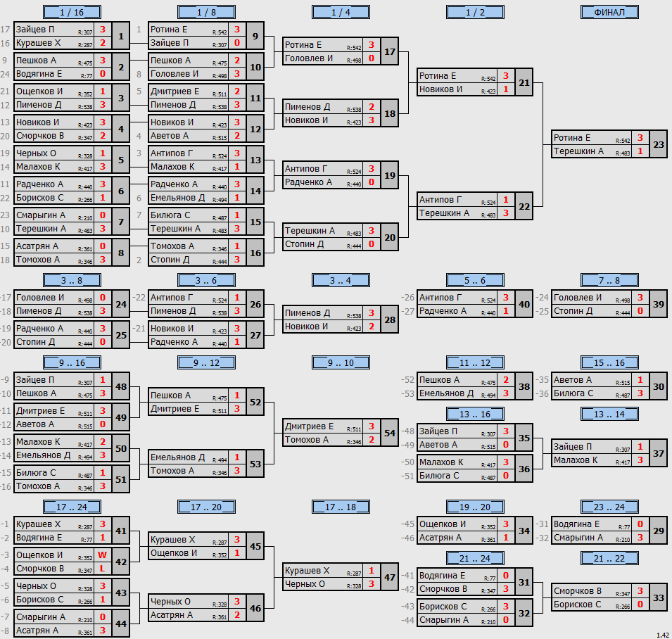
Task: Click match number box 21
Action: pos(524,82)
